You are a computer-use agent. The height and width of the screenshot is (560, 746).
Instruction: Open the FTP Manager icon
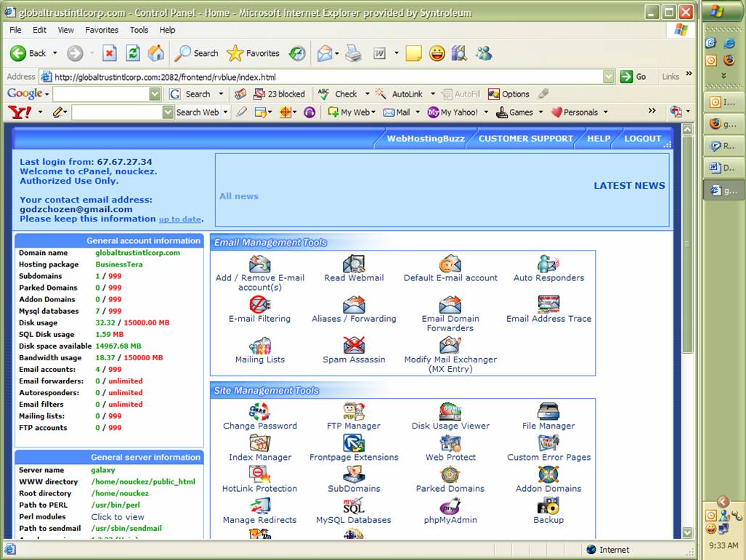click(354, 412)
